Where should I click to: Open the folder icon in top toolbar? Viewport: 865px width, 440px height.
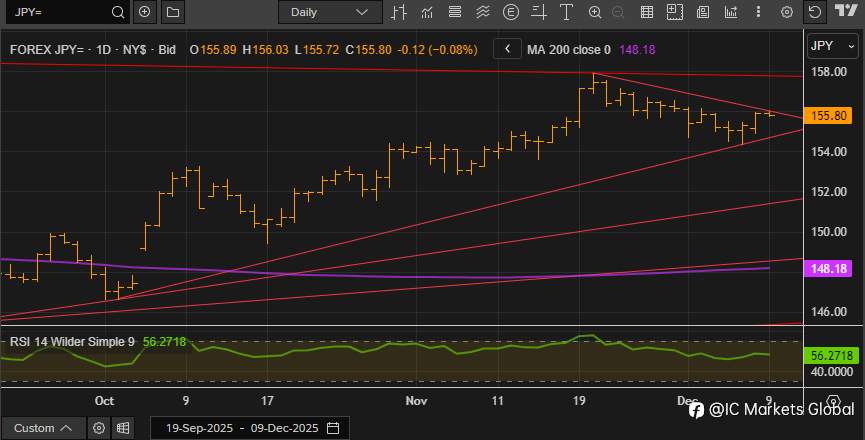[x=173, y=12]
